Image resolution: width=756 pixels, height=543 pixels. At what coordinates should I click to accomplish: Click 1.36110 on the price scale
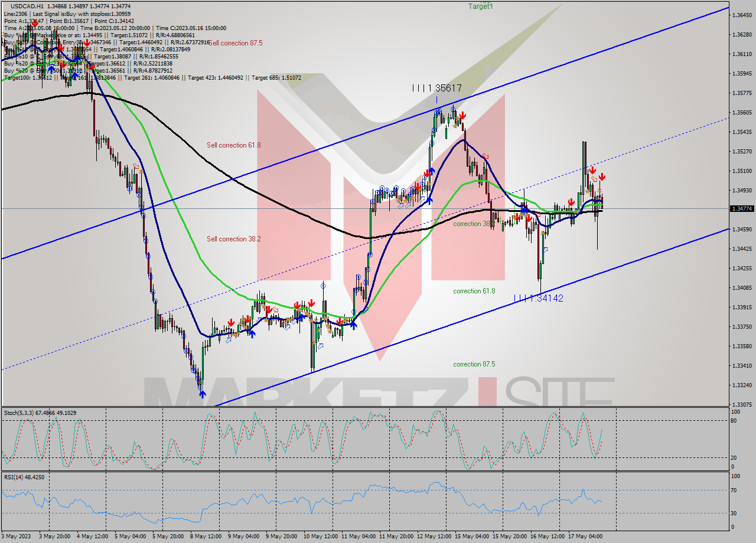pyautogui.click(x=742, y=54)
